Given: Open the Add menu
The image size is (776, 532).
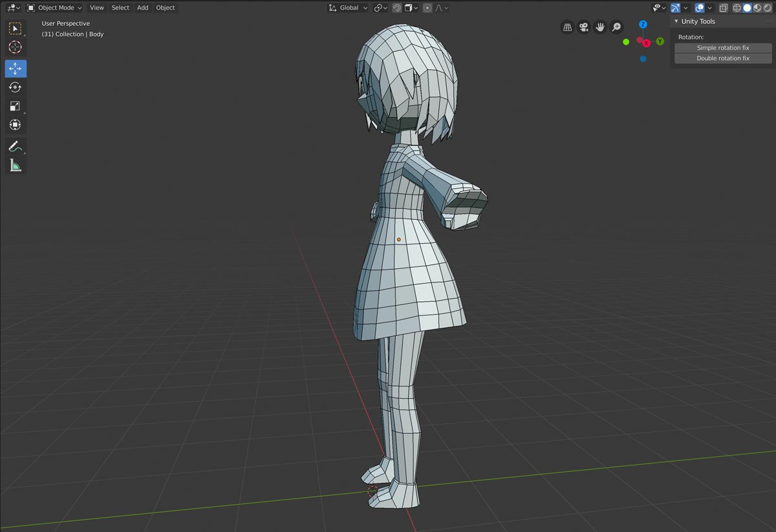Looking at the screenshot, I should 142,8.
